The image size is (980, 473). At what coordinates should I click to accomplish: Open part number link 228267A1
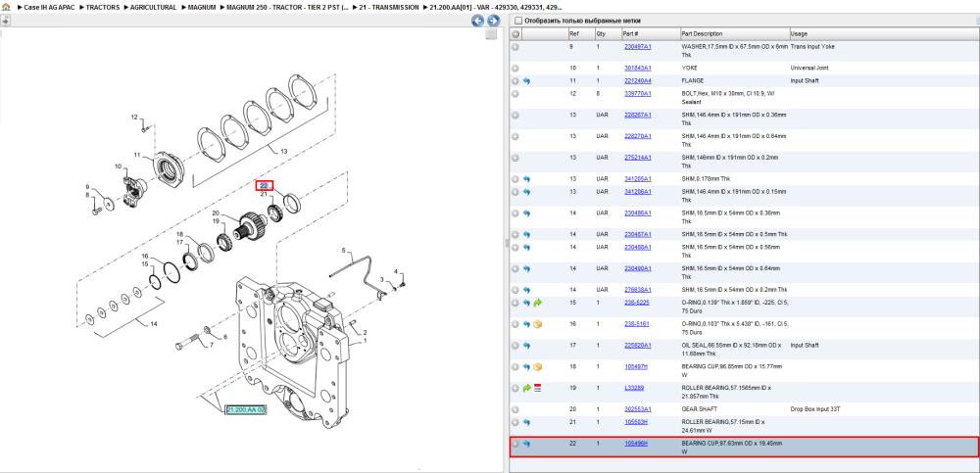pos(638,115)
